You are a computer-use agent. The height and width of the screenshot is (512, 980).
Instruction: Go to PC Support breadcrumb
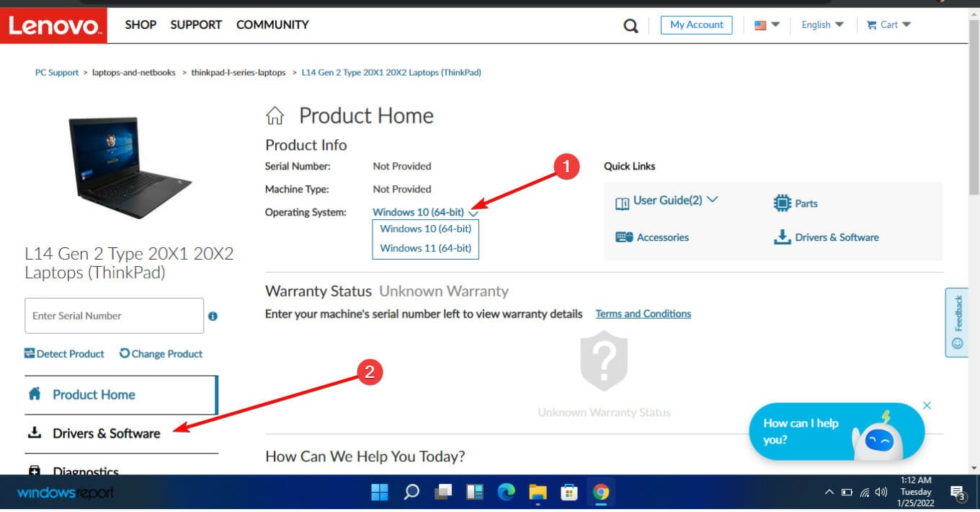point(57,72)
